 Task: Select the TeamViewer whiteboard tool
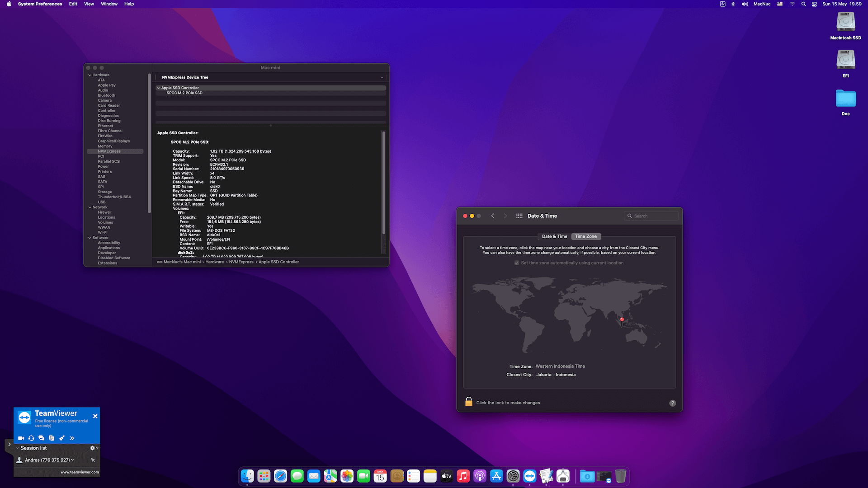tap(62, 438)
